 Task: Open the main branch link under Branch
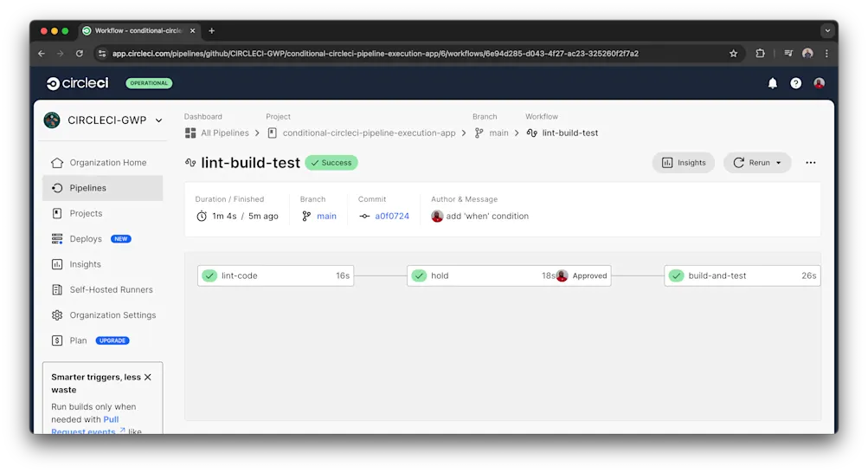tap(326, 216)
